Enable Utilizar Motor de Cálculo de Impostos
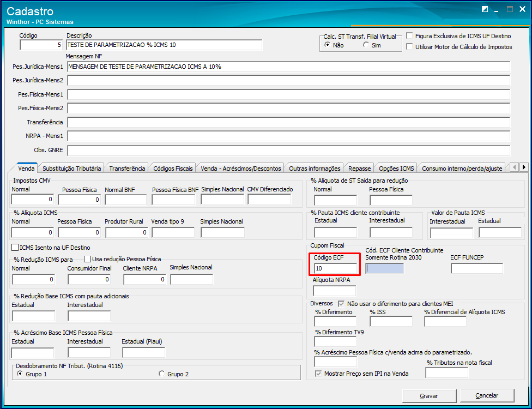532x409 pixels. coord(409,46)
